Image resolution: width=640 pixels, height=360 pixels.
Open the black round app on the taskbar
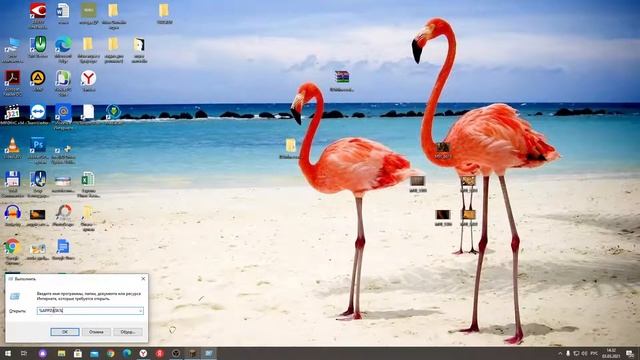[x=176, y=353]
